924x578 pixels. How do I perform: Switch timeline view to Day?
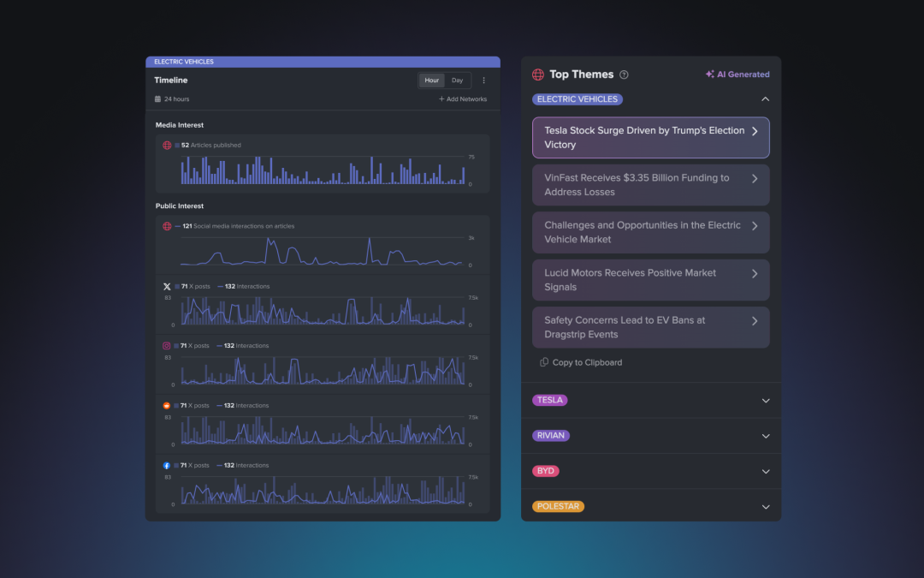pyautogui.click(x=457, y=80)
